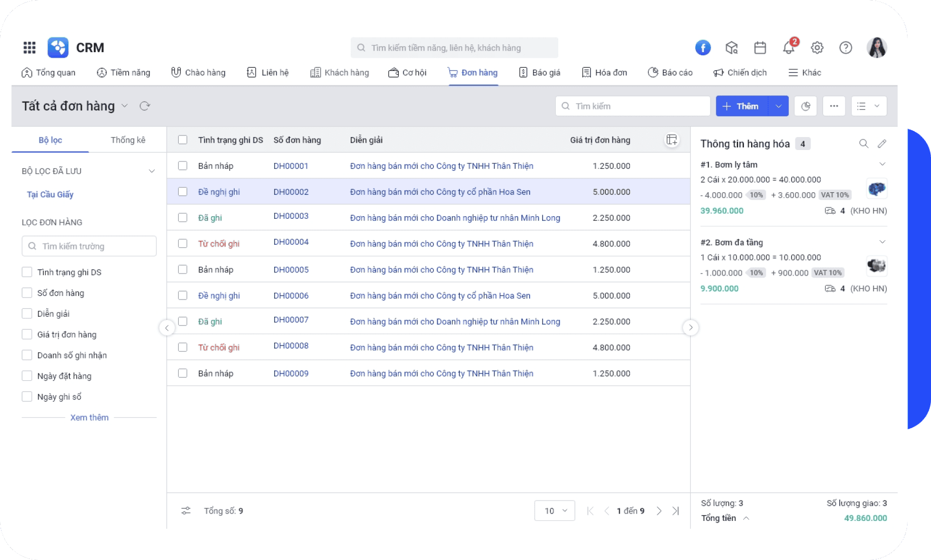
Task: Tick checkbox for order DH00001
Action: click(x=182, y=166)
